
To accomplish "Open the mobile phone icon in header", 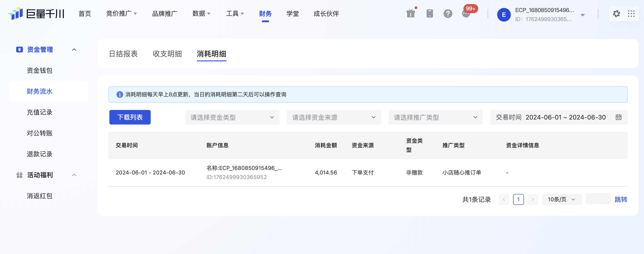I will [430, 13].
